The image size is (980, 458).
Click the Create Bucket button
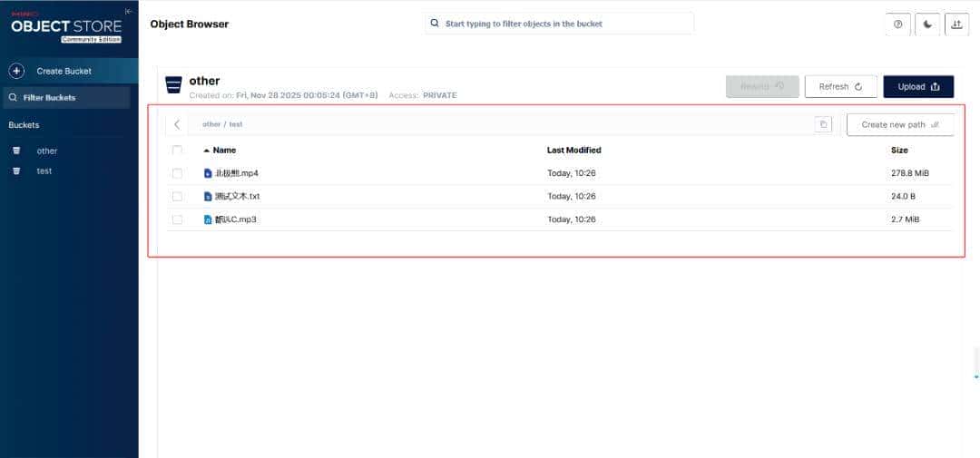69,72
